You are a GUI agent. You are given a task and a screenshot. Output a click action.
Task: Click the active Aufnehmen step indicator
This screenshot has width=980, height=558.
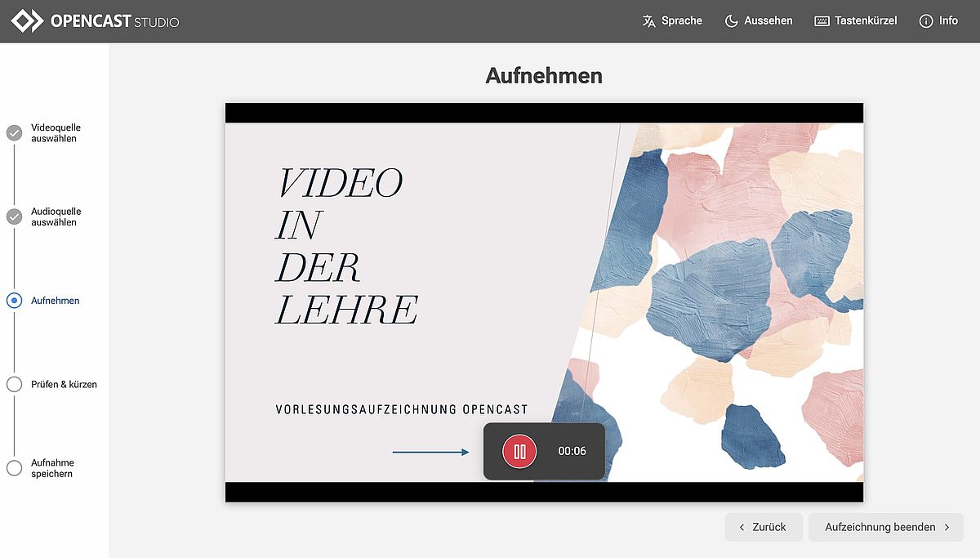14,301
